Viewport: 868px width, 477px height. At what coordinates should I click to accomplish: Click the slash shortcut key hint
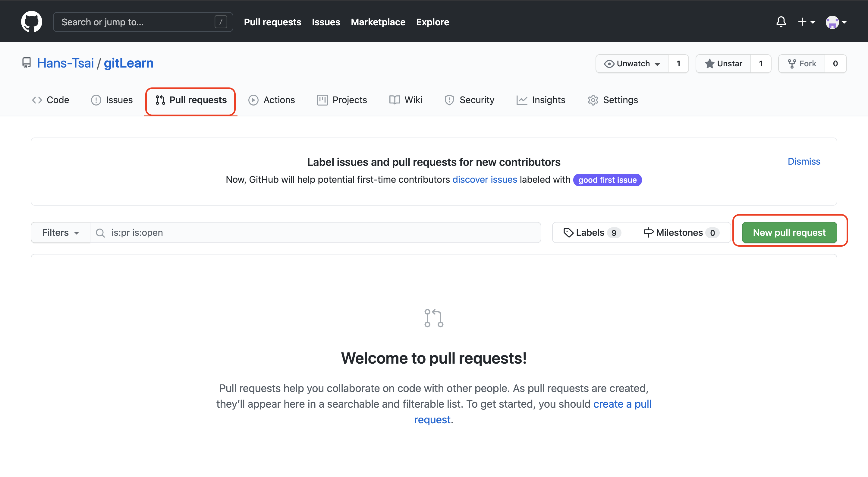click(221, 22)
